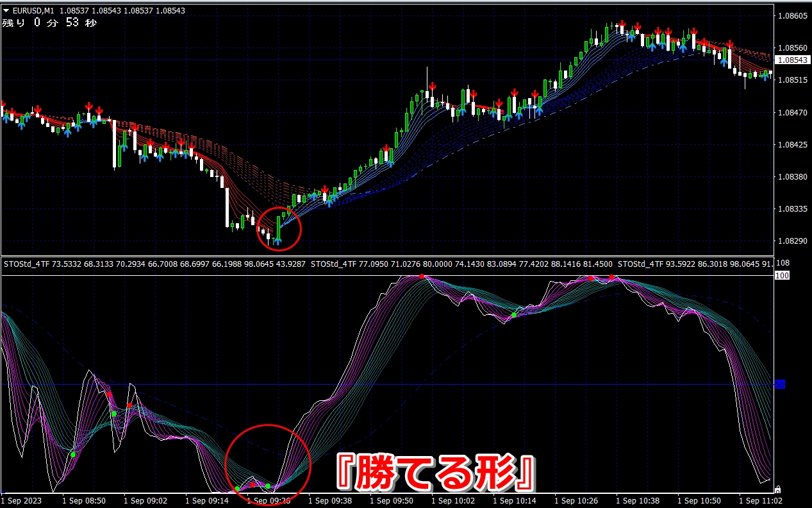812x508 pixels.
Task: Click the leftmost green dot in the stochastic window
Action: (73, 455)
